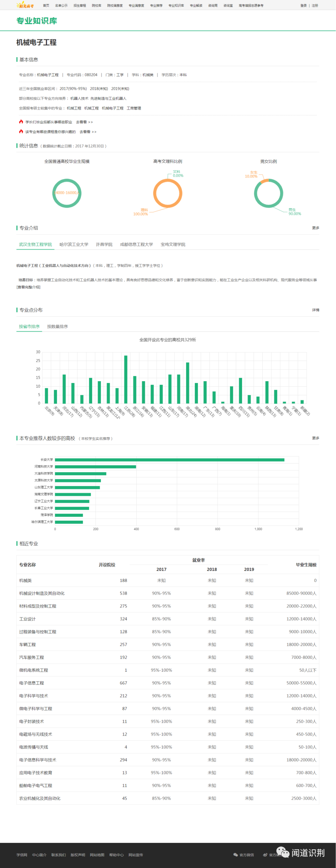This screenshot has height=868, width=336.
Task: Go to 院校库 in the top navigation
Action: [x=96, y=5]
